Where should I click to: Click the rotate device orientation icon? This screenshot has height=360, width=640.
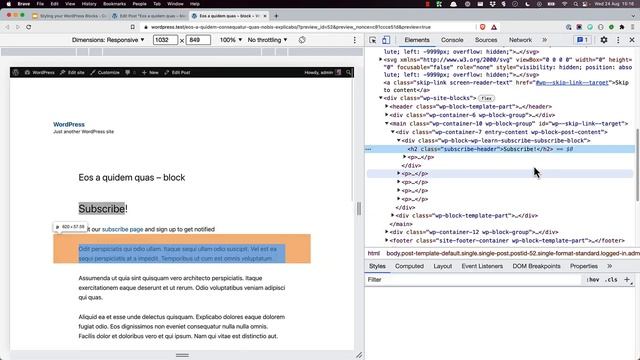pos(302,40)
